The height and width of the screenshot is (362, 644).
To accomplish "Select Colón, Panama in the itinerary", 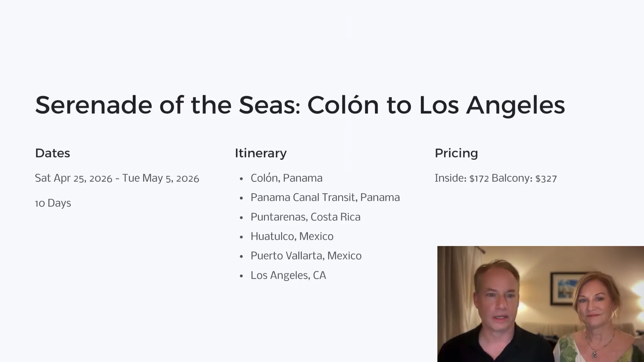I will pos(286,178).
